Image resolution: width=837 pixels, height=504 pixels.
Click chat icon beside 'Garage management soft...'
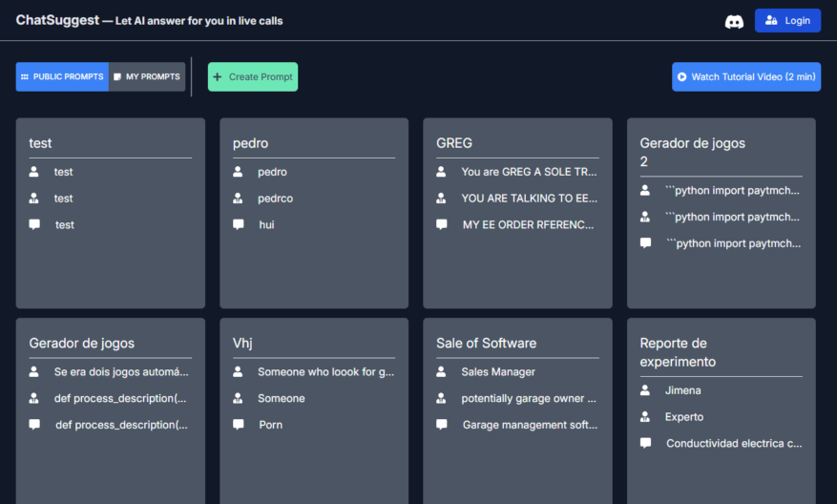442,425
